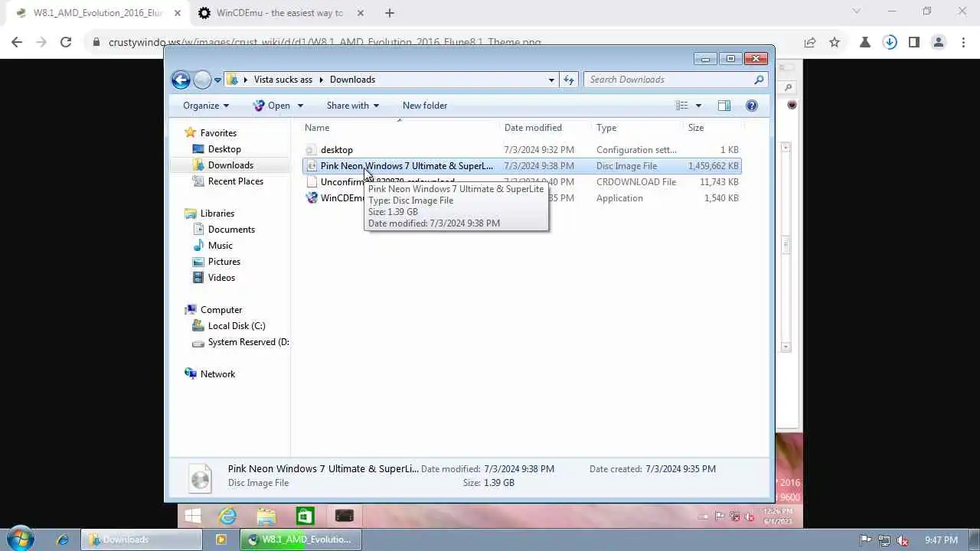The image size is (980, 551).
Task: Click Internet Explorer taskbar icon
Action: coord(63,540)
